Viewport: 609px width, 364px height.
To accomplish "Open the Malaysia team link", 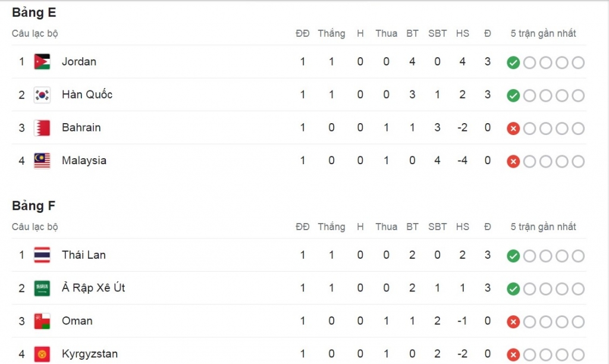I will click(84, 161).
